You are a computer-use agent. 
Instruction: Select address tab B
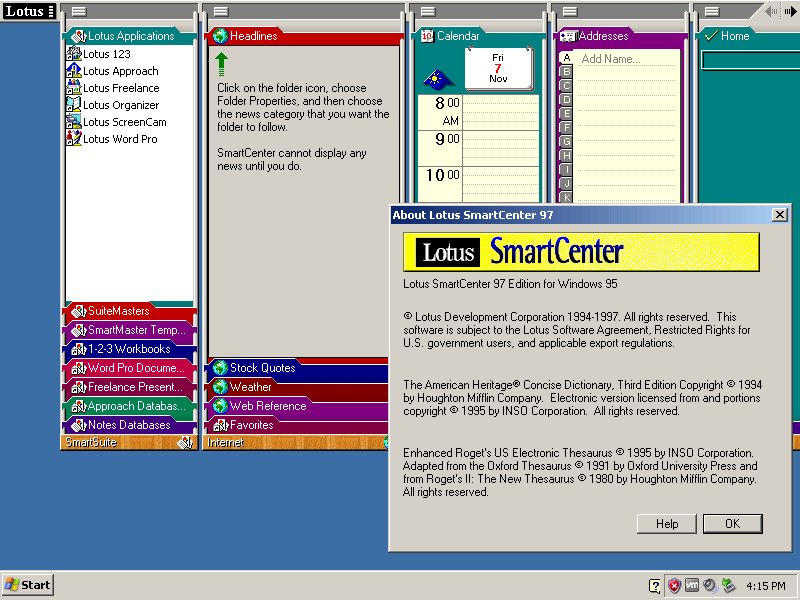click(x=566, y=72)
